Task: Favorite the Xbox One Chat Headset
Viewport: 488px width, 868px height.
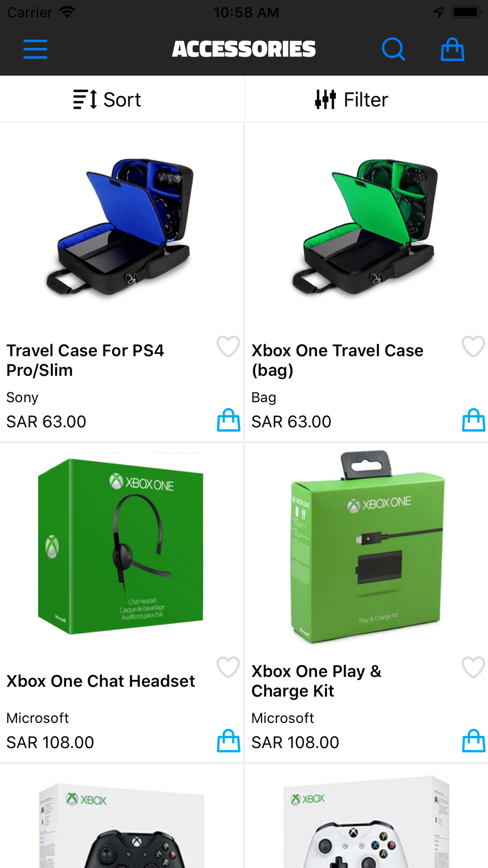Action: coord(228,667)
